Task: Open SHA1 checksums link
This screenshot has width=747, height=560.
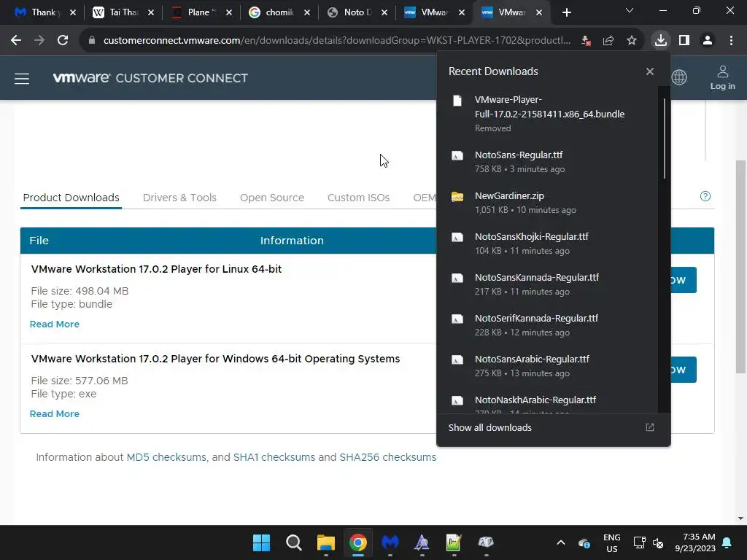Action: pos(274,457)
